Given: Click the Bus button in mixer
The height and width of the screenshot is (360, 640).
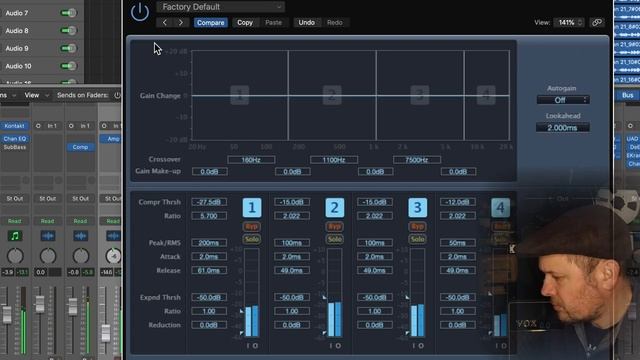Looking at the screenshot, I should pos(628,95).
